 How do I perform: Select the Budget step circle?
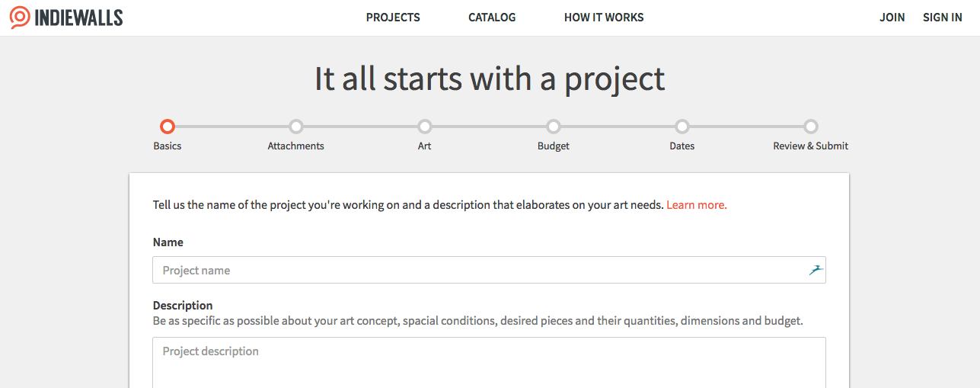(x=554, y=127)
